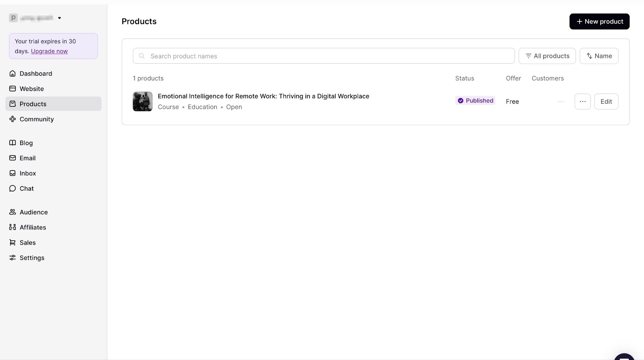
Task: Open Email using envelope icon
Action: [12, 158]
